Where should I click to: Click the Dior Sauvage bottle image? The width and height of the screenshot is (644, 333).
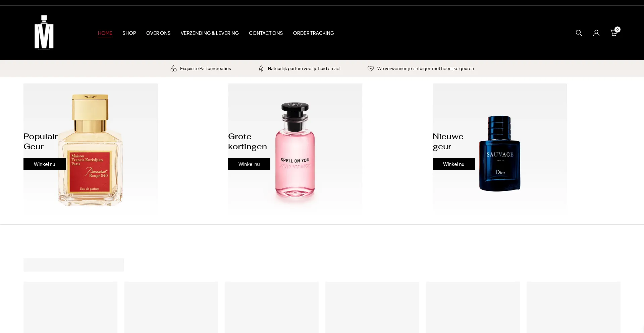click(500, 154)
